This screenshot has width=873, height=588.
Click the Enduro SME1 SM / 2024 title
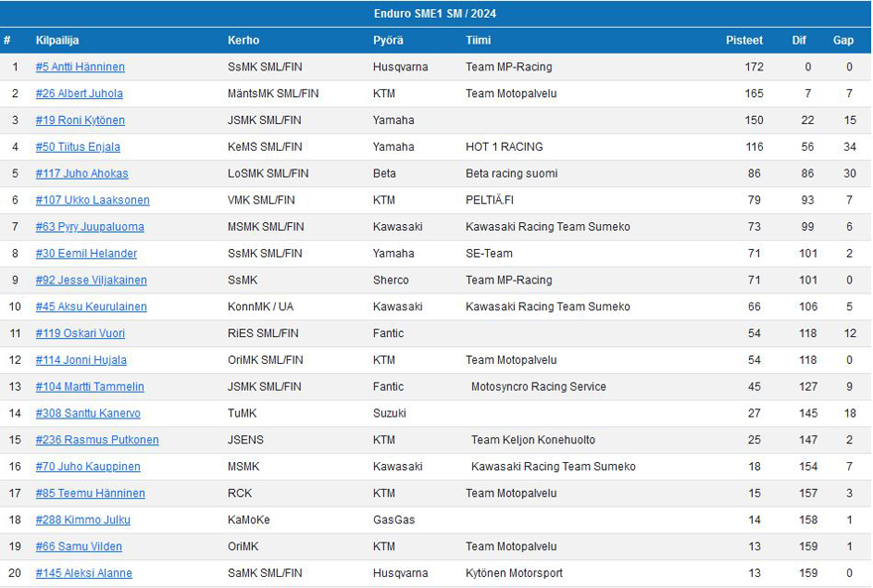pyautogui.click(x=435, y=13)
